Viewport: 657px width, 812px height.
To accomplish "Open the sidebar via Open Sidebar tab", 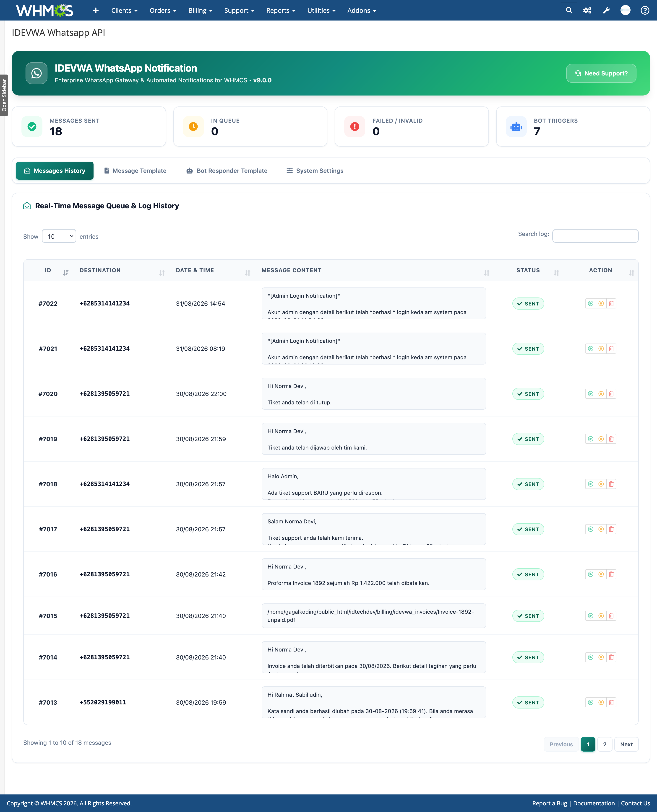I will point(4,95).
